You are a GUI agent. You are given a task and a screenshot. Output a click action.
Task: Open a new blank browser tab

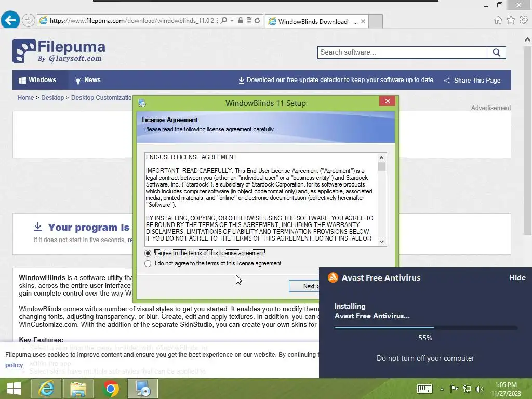tap(376, 21)
